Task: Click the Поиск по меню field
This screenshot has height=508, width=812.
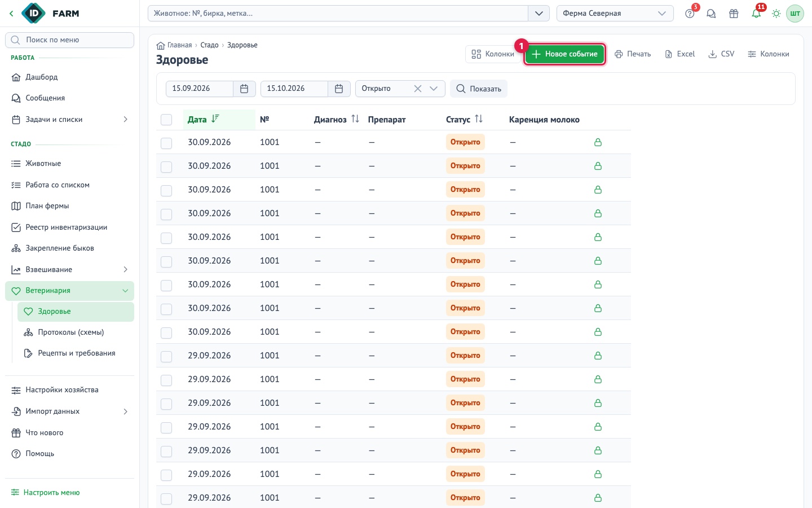Action: [x=69, y=40]
